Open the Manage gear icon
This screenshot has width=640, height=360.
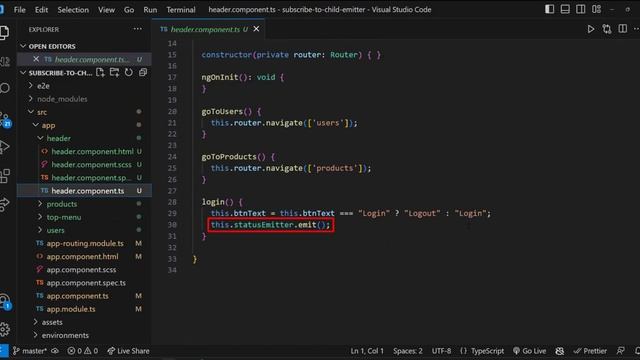tap(4, 329)
